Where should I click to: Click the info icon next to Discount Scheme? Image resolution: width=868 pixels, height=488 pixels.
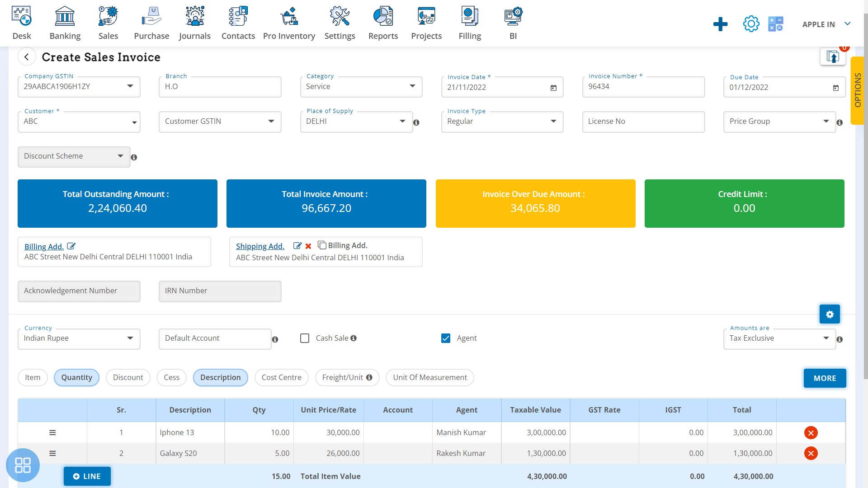134,157
